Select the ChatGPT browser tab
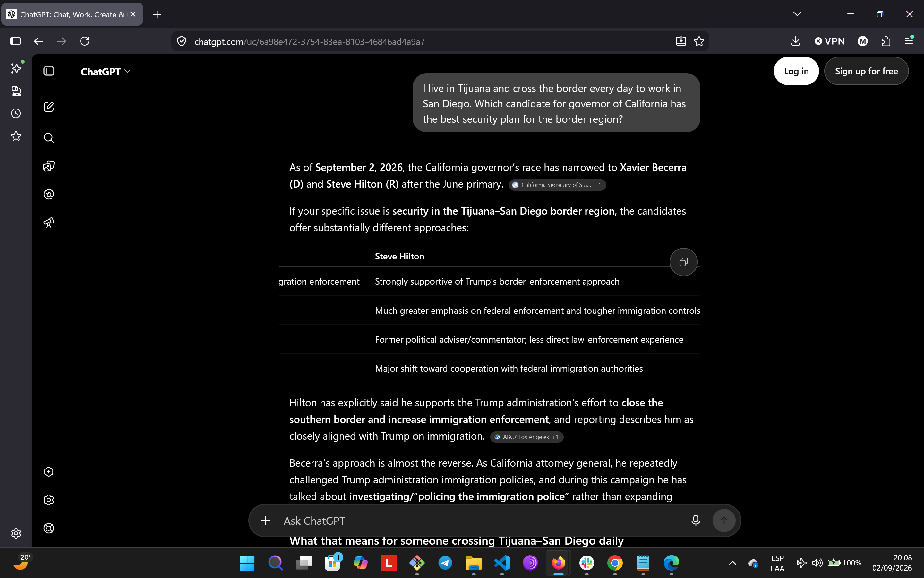 coord(72,14)
